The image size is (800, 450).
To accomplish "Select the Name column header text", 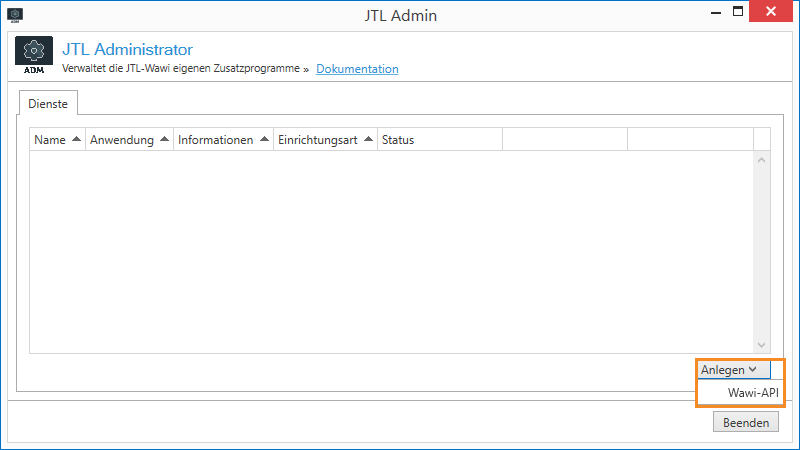I will [49, 140].
